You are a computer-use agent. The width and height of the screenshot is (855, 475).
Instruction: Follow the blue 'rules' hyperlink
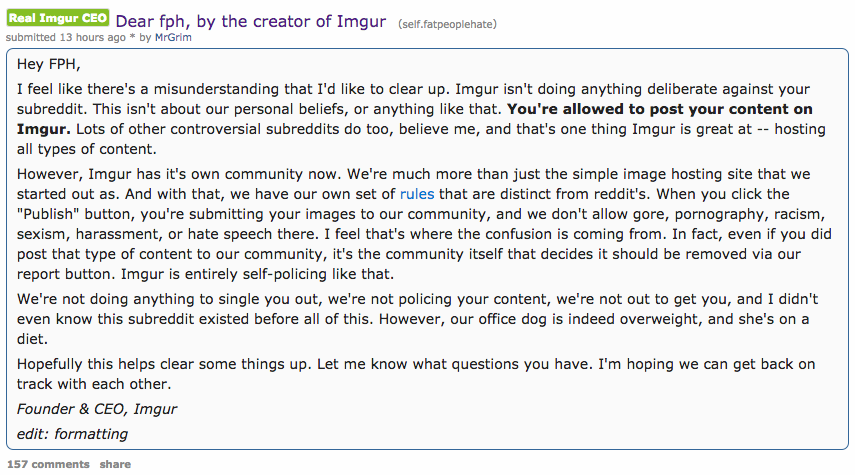416,194
